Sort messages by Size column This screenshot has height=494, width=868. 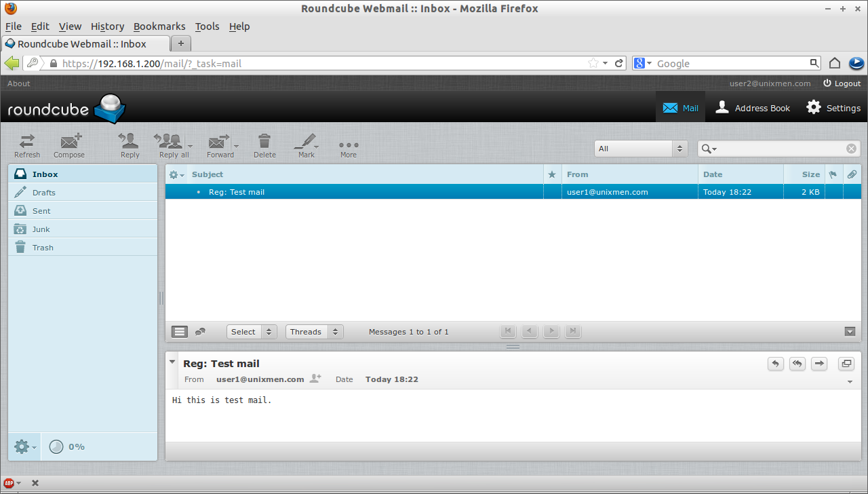click(811, 174)
